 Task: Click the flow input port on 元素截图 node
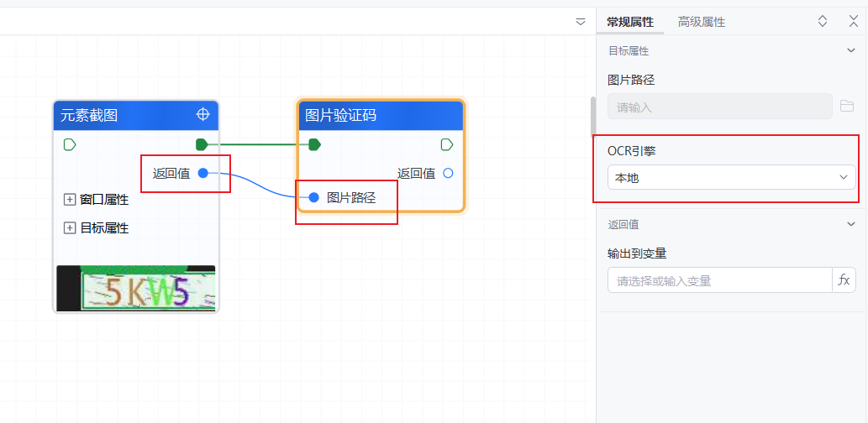point(70,144)
